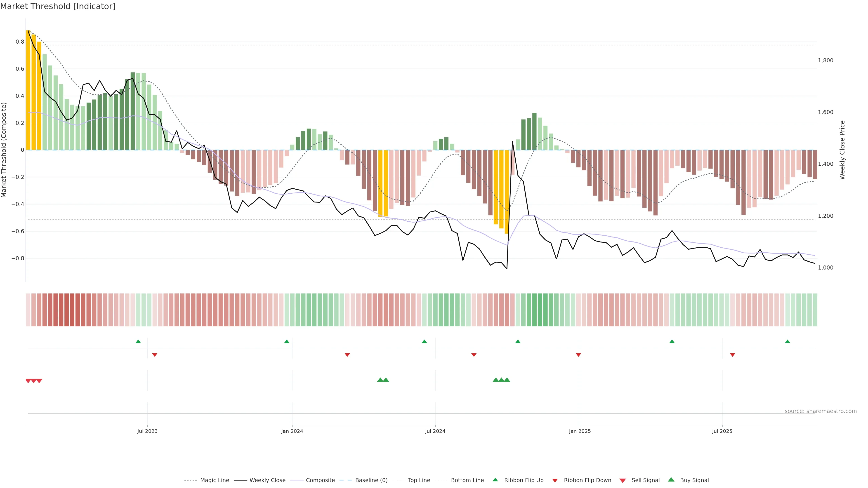Click the Buy Signal legend triangle icon
This screenshot has width=868, height=488.
[x=671, y=480]
